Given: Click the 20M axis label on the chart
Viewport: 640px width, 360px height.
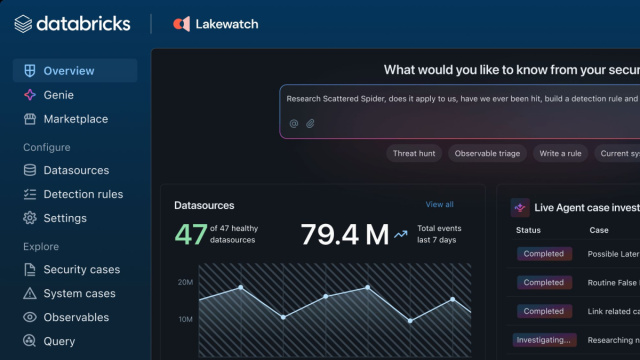Looking at the screenshot, I should (x=185, y=282).
